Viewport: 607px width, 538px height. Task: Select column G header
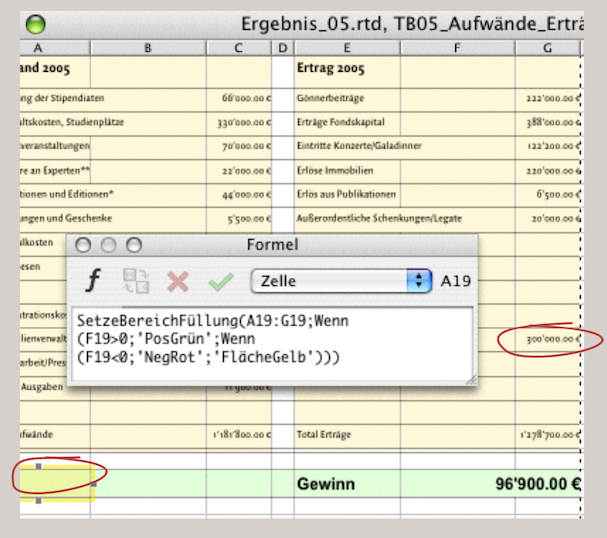[x=547, y=47]
